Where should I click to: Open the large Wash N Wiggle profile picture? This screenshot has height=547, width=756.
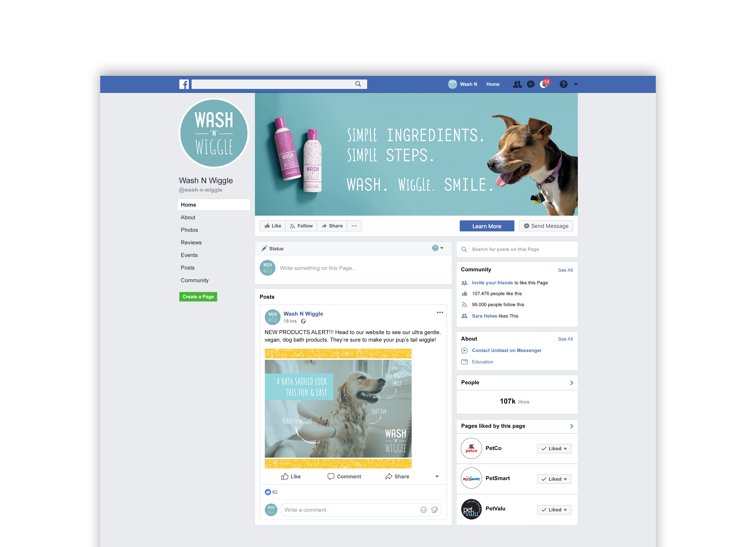click(214, 133)
